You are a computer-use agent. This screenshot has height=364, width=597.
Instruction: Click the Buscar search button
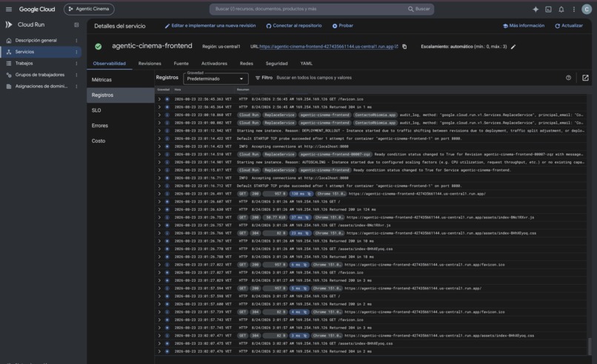418,9
